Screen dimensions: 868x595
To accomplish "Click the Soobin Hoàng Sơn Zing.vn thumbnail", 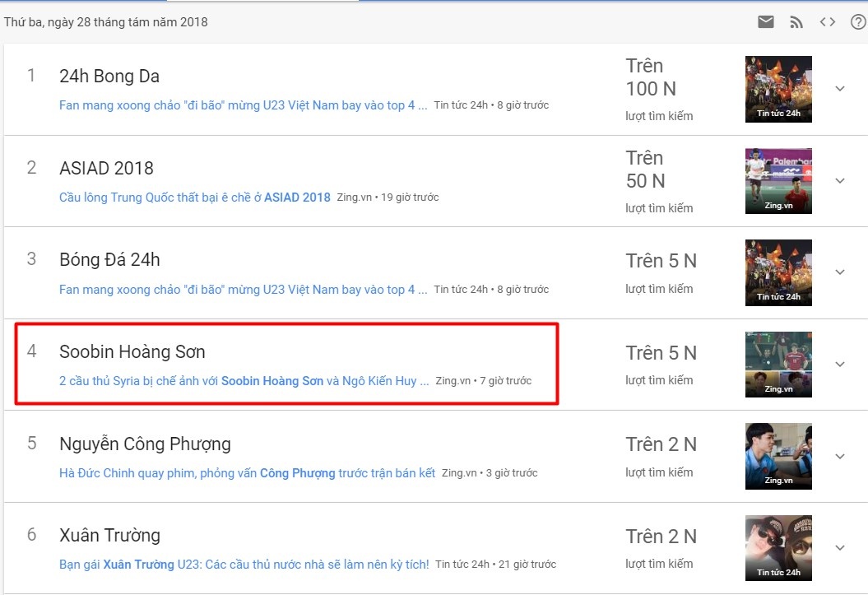I will click(x=777, y=363).
